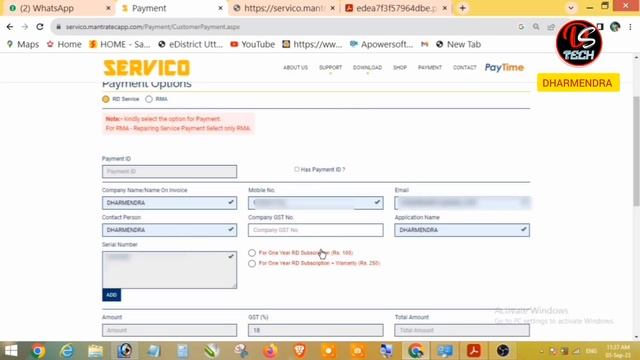The width and height of the screenshot is (640, 360).
Task: Focus the Mobile No field
Action: (316, 203)
